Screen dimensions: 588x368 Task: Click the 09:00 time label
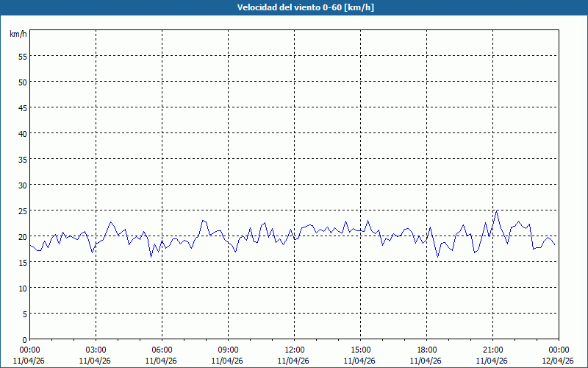(x=228, y=350)
